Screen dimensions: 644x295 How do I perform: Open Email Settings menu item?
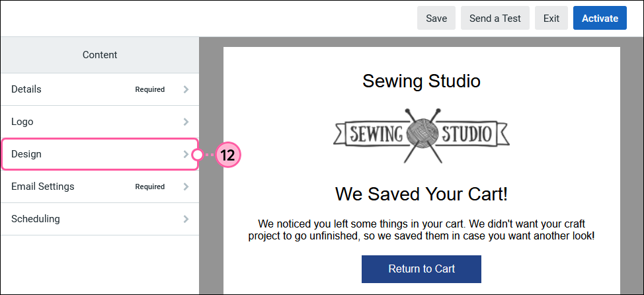99,187
